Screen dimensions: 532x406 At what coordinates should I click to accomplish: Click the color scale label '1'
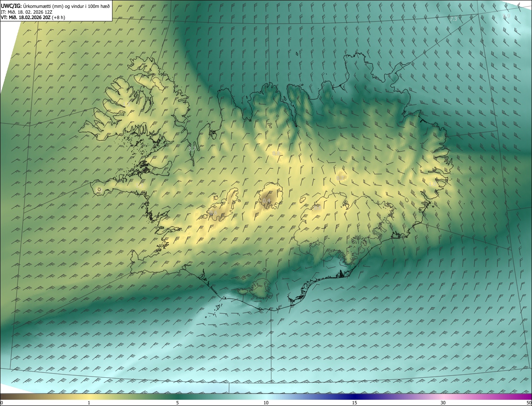89,403
